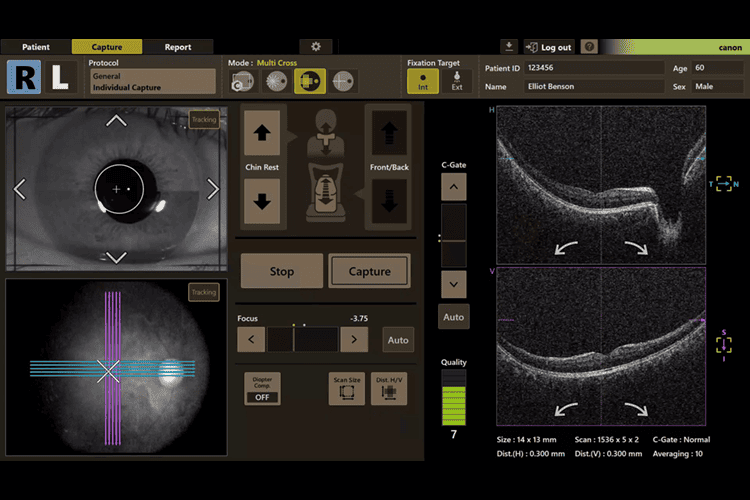The width and height of the screenshot is (750, 500).
Task: Switch to the left eye (L)
Action: [60, 77]
